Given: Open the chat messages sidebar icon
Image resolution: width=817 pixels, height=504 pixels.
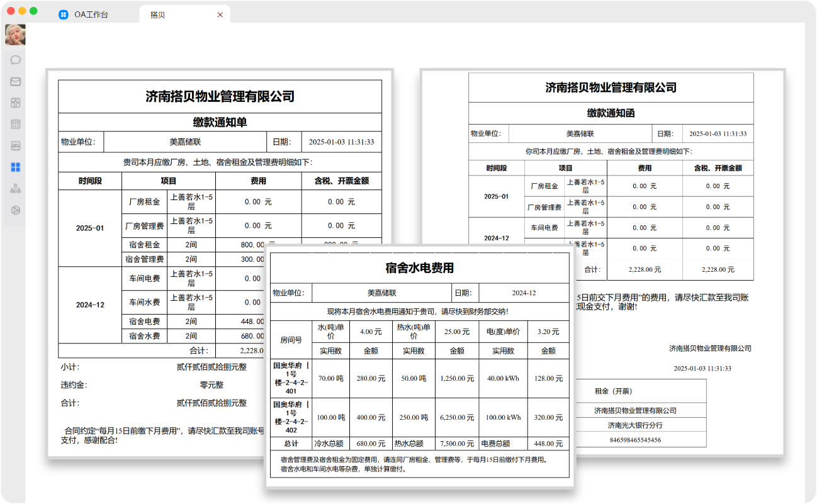Looking at the screenshot, I should pos(14,60).
